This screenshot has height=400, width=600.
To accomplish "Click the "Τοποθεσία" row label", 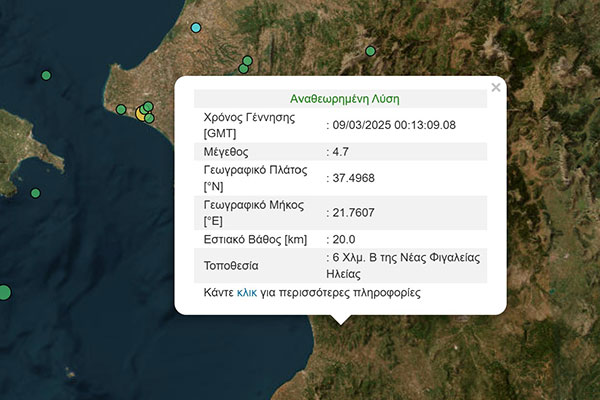I will tap(231, 266).
